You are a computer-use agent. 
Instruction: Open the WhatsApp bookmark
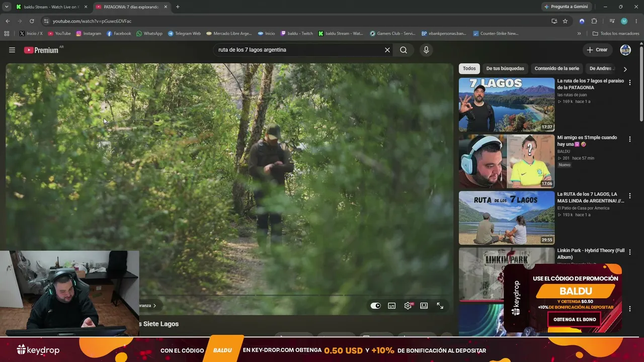click(149, 34)
